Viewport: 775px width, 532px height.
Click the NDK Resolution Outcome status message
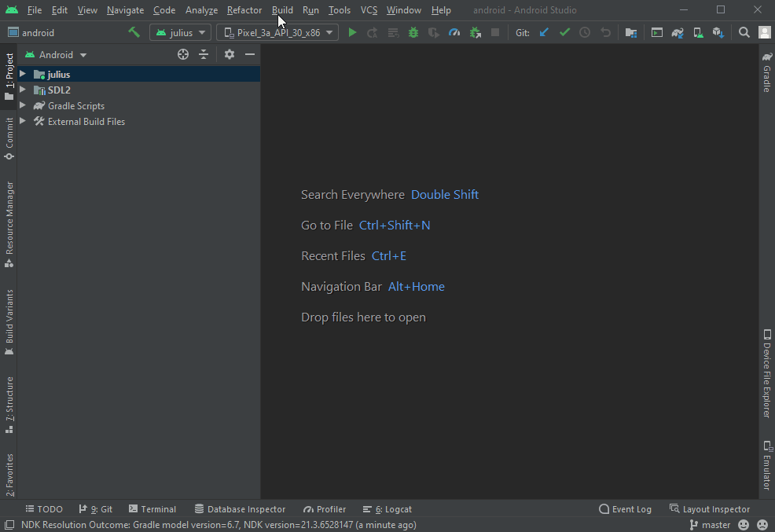(219, 525)
